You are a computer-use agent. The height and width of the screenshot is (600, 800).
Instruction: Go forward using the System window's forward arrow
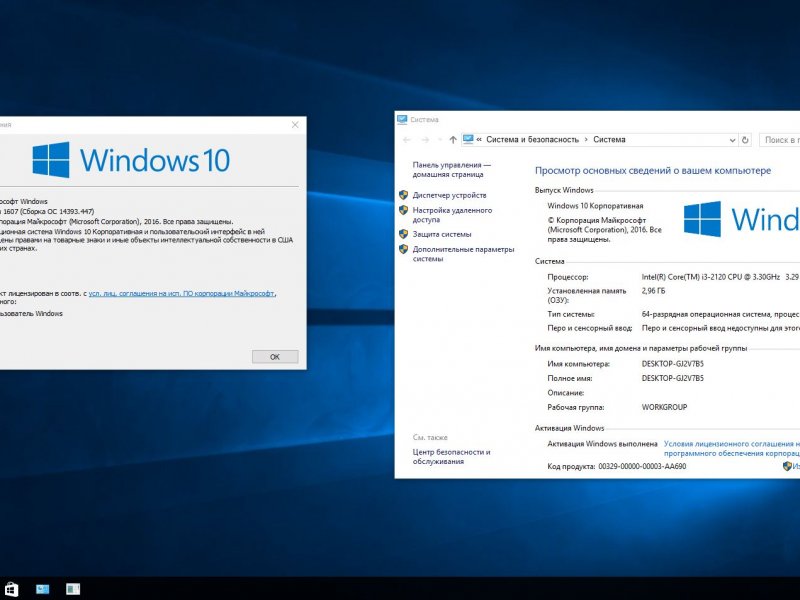pyautogui.click(x=425, y=140)
